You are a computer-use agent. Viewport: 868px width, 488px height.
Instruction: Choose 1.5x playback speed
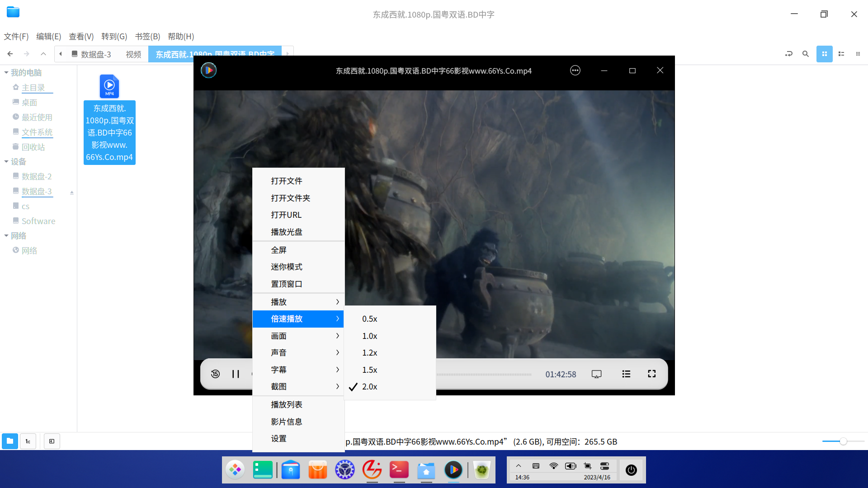pyautogui.click(x=369, y=370)
